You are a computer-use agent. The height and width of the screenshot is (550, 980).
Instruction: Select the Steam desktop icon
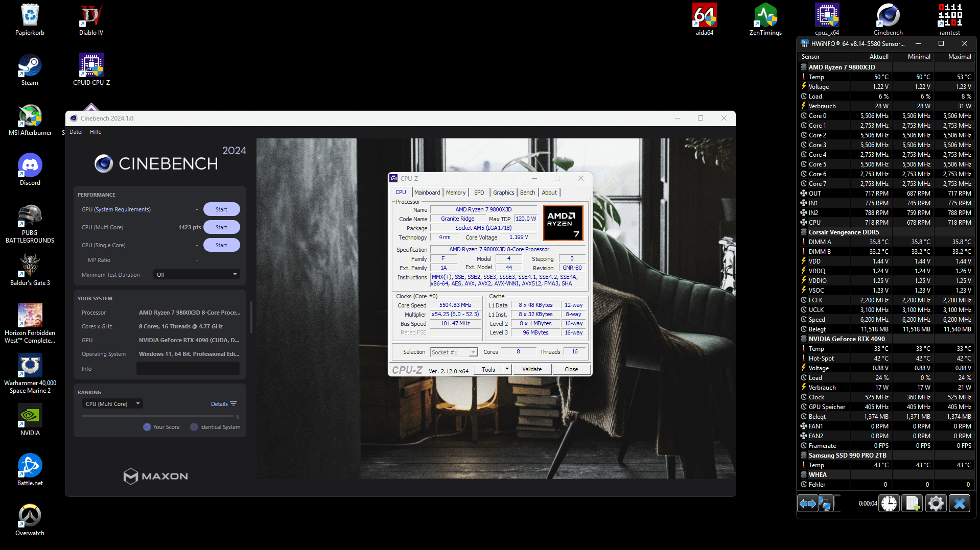coord(30,70)
